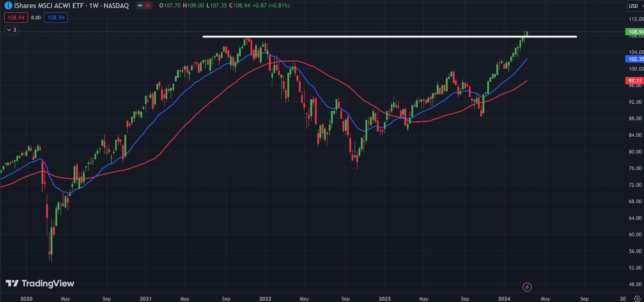
Task: Click the 2024 label on time axis
Action: (x=504, y=298)
